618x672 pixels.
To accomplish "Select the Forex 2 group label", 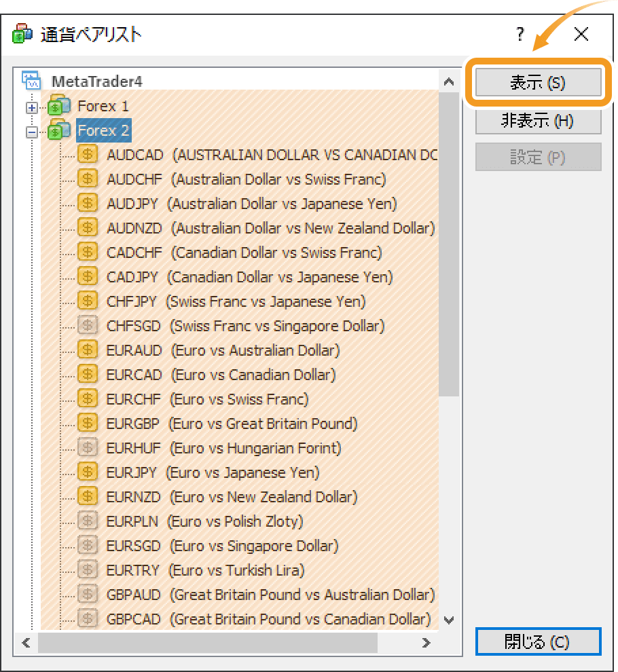I will pyautogui.click(x=103, y=130).
